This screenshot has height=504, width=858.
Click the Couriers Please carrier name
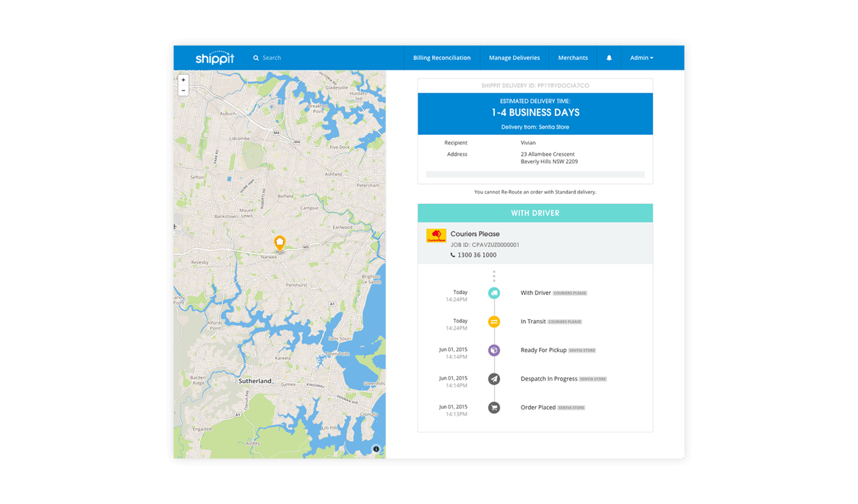pyautogui.click(x=475, y=234)
